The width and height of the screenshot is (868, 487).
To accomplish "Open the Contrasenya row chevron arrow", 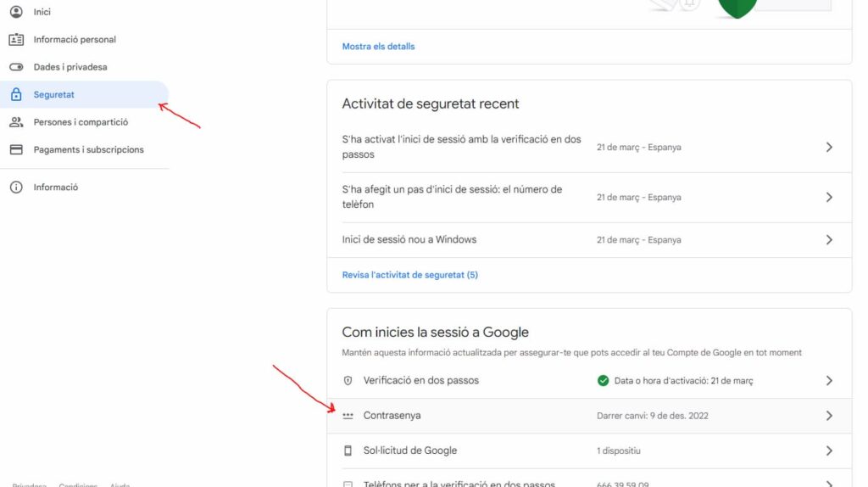I will pyautogui.click(x=829, y=416).
